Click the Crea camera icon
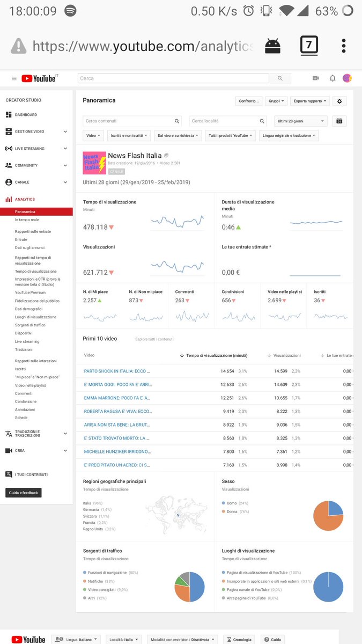362x644 pixels. 9,451
